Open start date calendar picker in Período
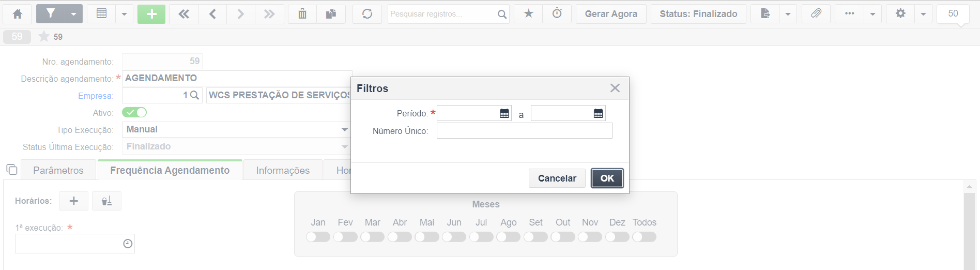Viewport: 980px width, 270px height. click(504, 113)
